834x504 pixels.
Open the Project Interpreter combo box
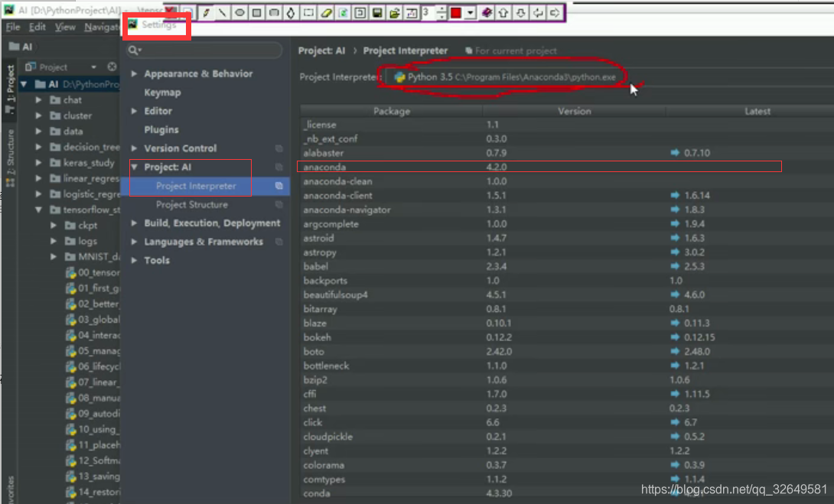[x=609, y=77]
